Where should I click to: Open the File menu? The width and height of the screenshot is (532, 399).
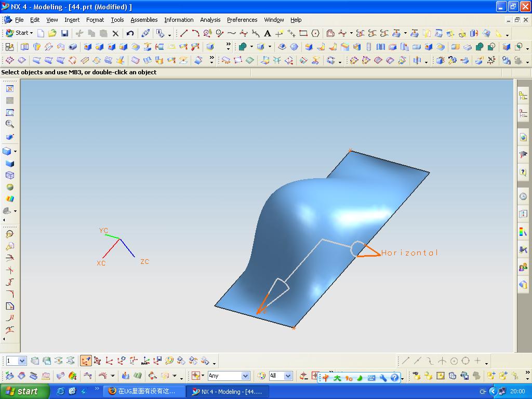tap(19, 20)
